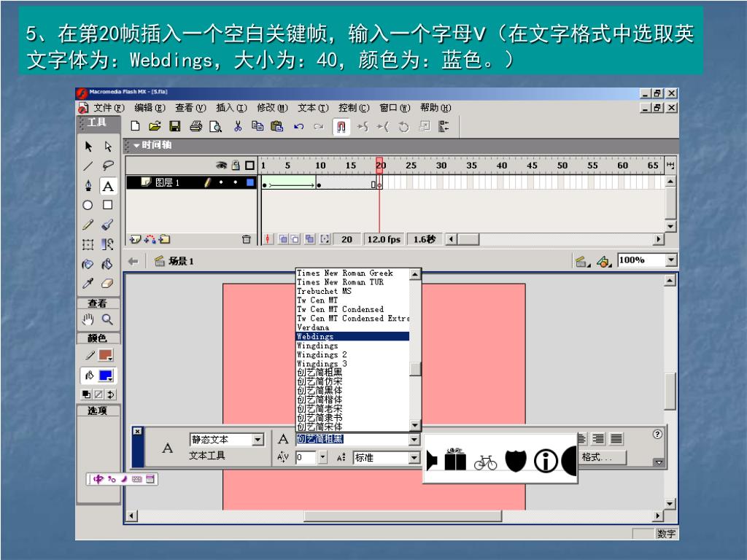747x560 pixels.
Task: Open the blue fill color swatch
Action: 106,376
